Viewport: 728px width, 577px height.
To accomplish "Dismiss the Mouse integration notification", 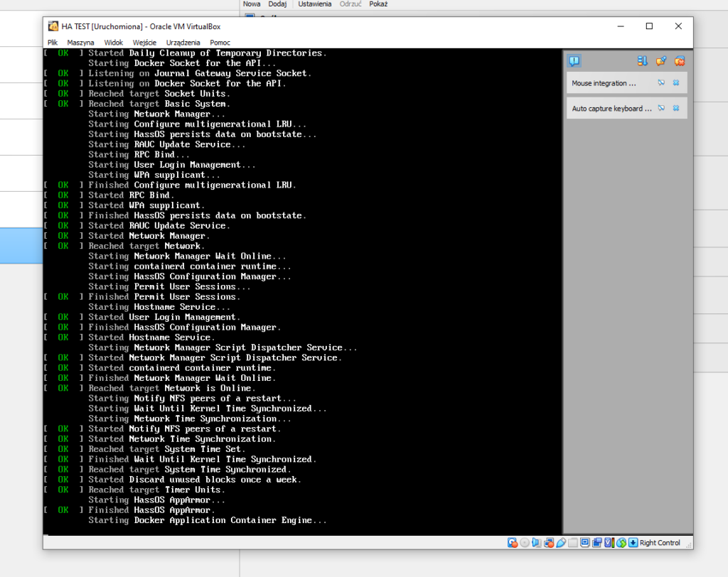I will 676,83.
